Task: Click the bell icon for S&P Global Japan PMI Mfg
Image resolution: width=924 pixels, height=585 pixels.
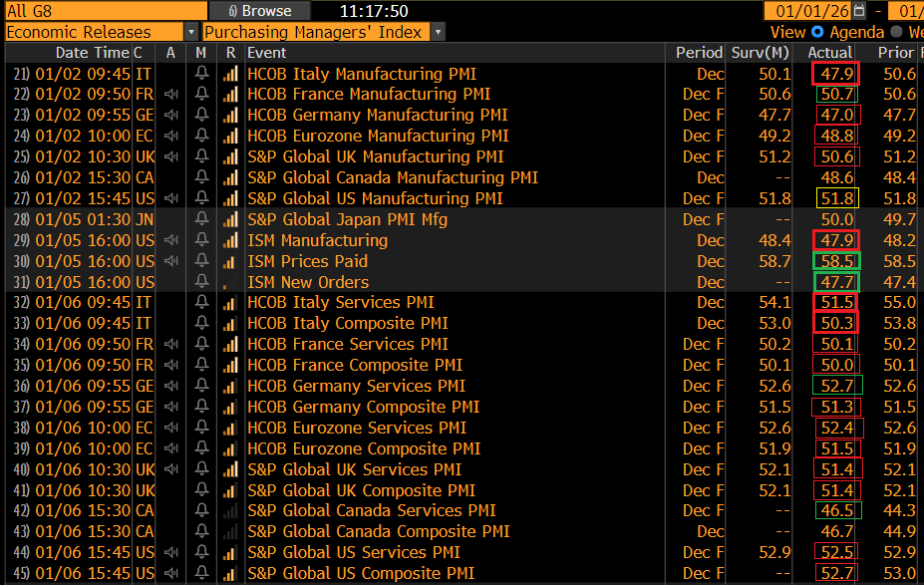Action: tap(202, 219)
